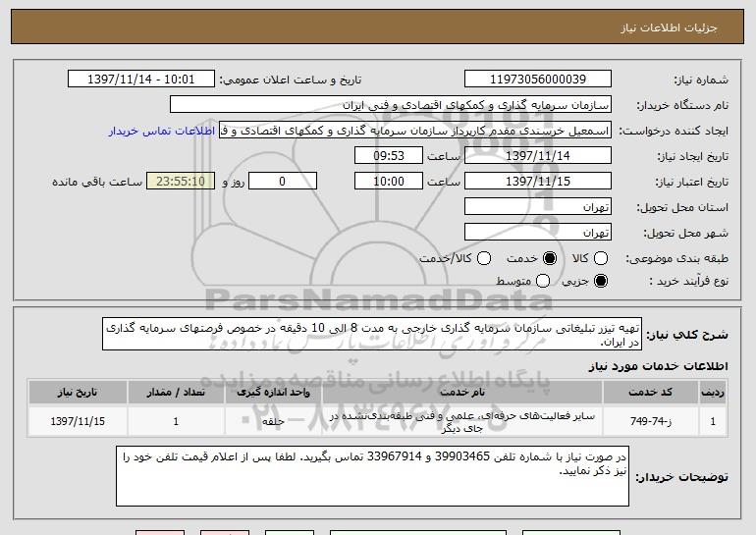Click the delivery city field تهران
This screenshot has height=535, width=756.
point(538,233)
